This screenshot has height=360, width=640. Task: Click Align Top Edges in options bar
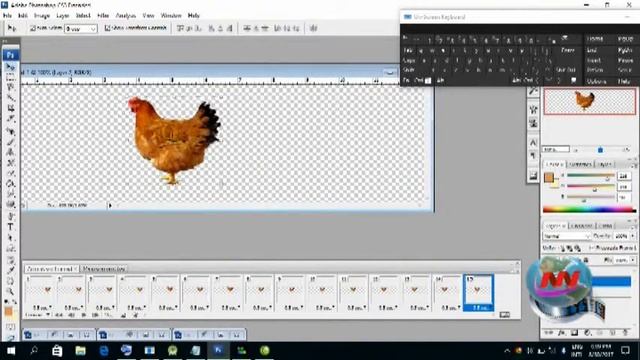tap(180, 28)
